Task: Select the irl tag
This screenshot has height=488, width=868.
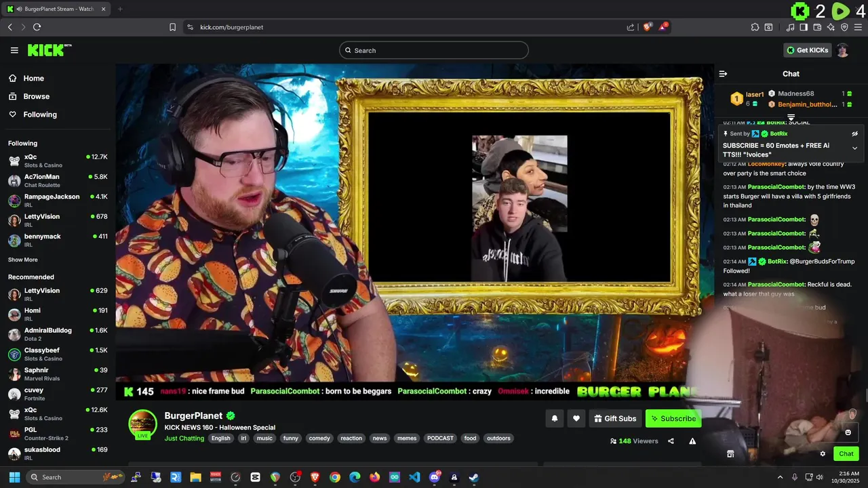Action: pos(243,439)
